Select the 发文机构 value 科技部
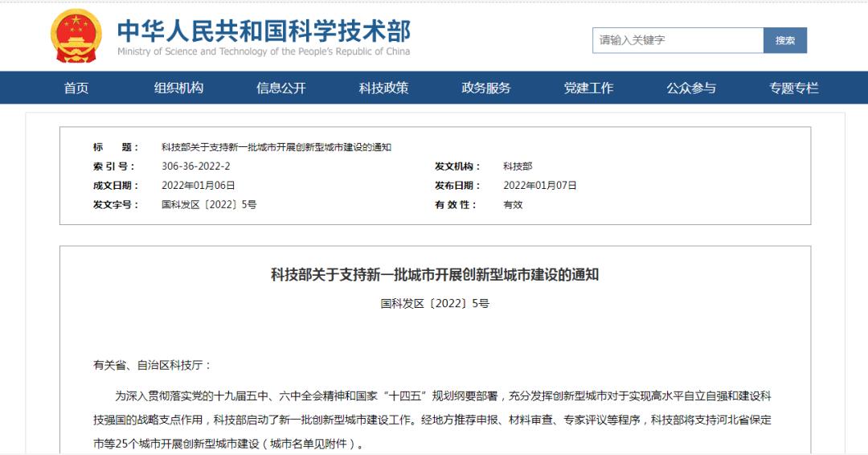 point(518,166)
